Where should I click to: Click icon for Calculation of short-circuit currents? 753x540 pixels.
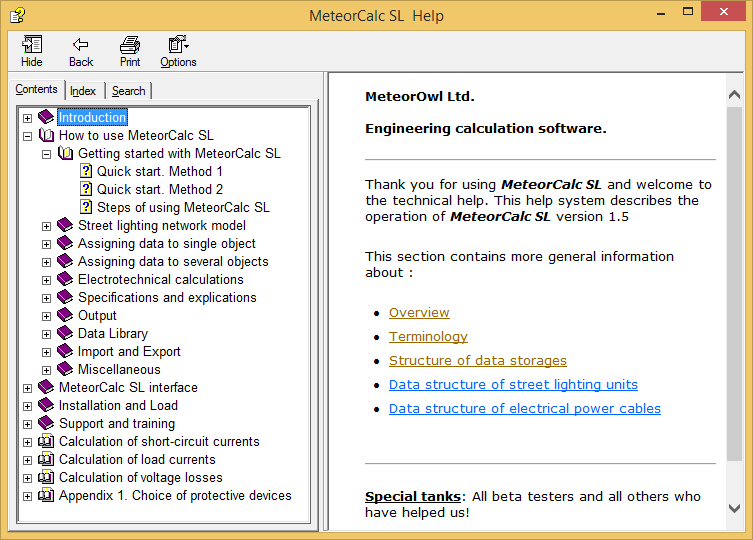(x=46, y=441)
